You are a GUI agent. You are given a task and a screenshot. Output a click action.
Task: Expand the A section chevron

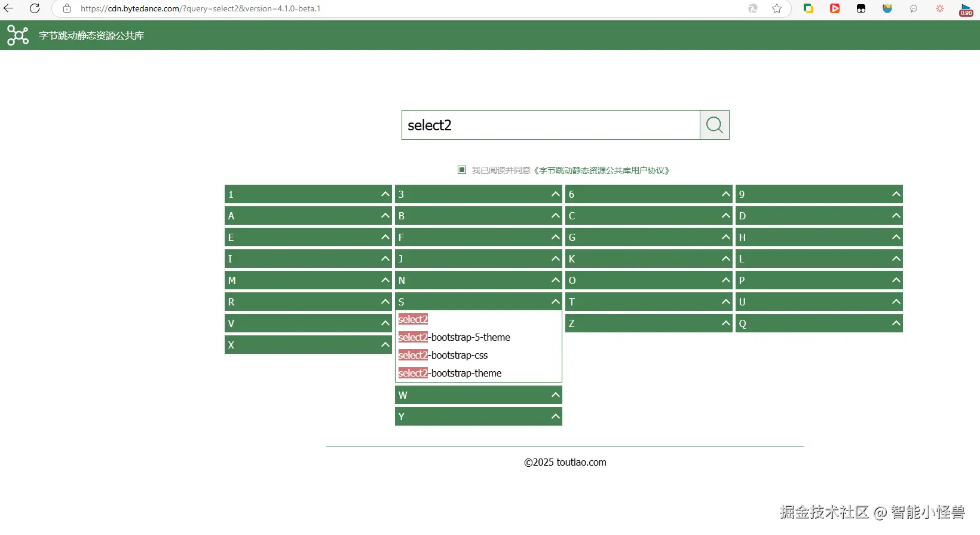(385, 215)
